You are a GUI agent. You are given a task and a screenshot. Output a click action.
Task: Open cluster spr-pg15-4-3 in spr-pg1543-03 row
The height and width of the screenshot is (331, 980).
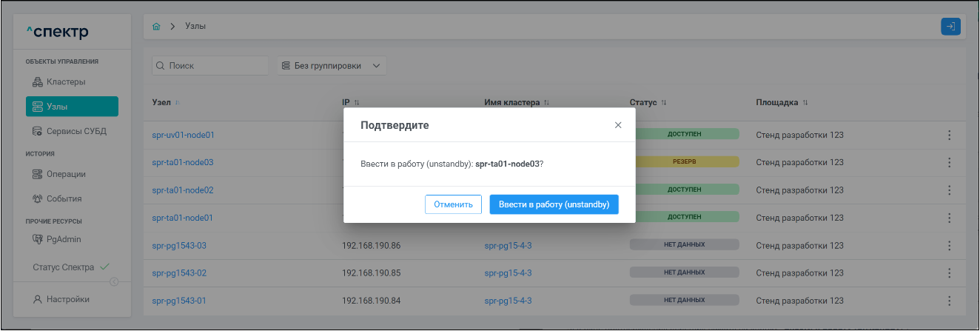click(x=508, y=245)
